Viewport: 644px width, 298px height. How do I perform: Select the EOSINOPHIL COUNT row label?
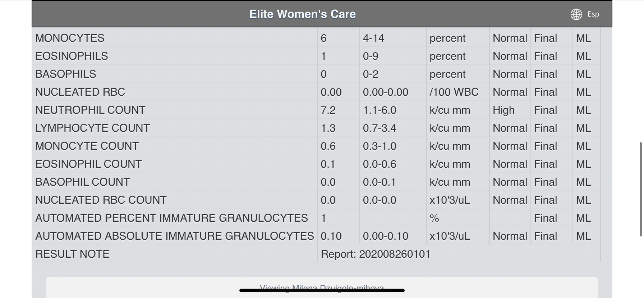pos(88,164)
